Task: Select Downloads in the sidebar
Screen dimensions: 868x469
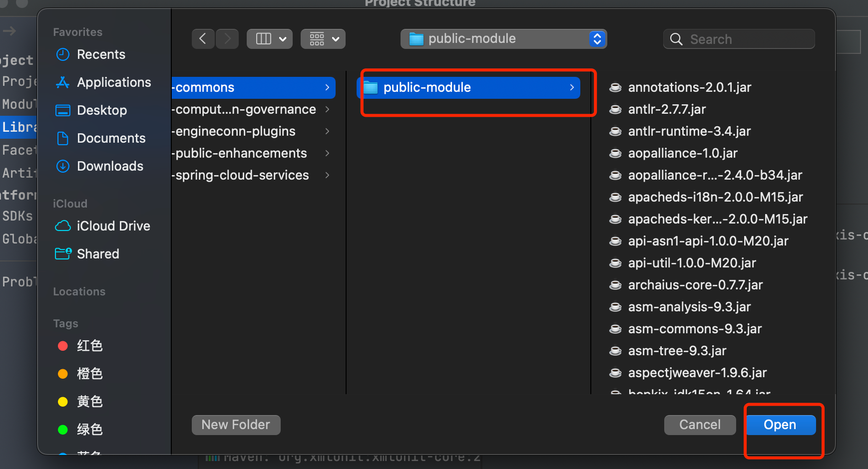Action: pyautogui.click(x=110, y=166)
